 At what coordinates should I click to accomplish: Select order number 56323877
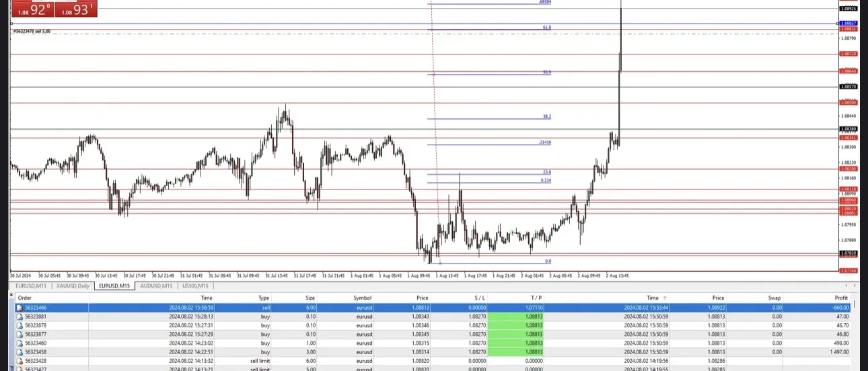36,334
